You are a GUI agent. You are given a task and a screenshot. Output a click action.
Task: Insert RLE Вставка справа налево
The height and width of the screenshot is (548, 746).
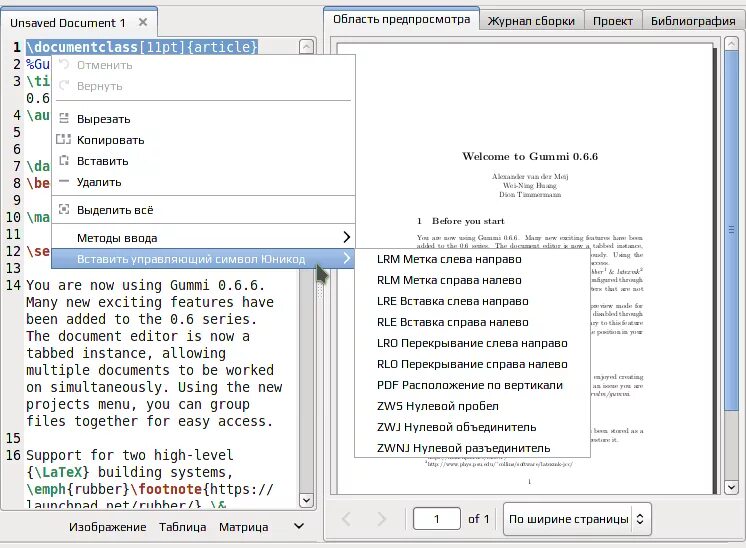point(472,322)
